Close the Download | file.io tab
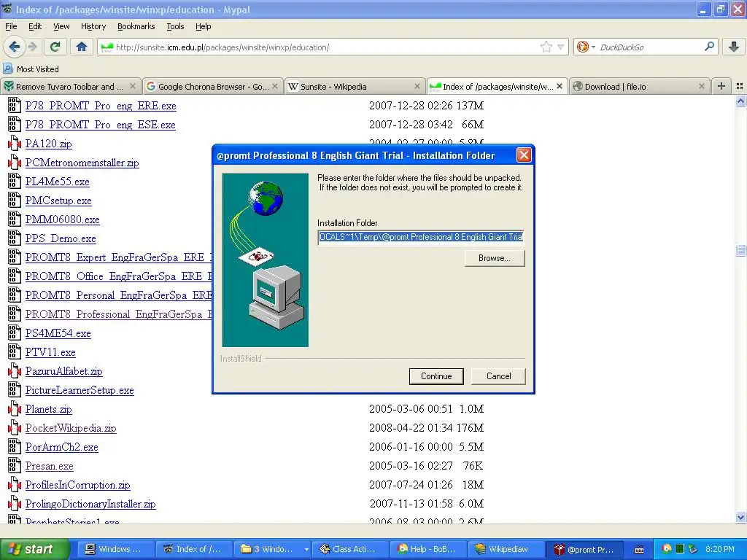This screenshot has height=560, width=747. [701, 86]
